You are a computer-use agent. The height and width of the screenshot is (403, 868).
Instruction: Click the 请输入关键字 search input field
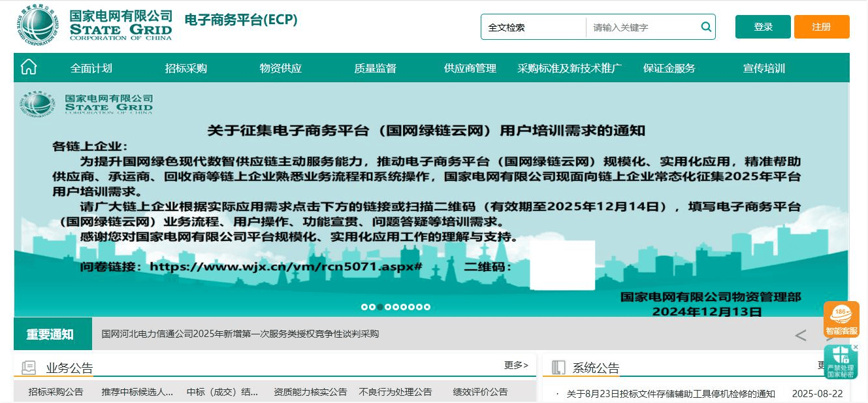pyautogui.click(x=643, y=27)
